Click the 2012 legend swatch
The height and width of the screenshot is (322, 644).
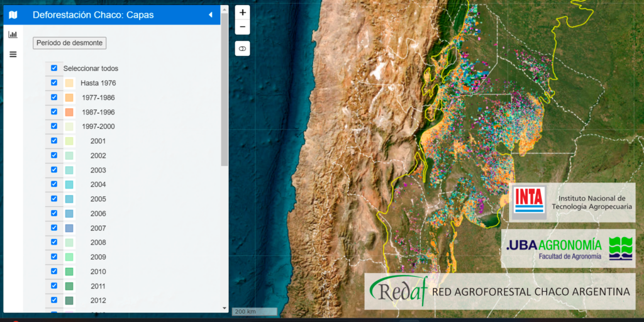pyautogui.click(x=69, y=300)
